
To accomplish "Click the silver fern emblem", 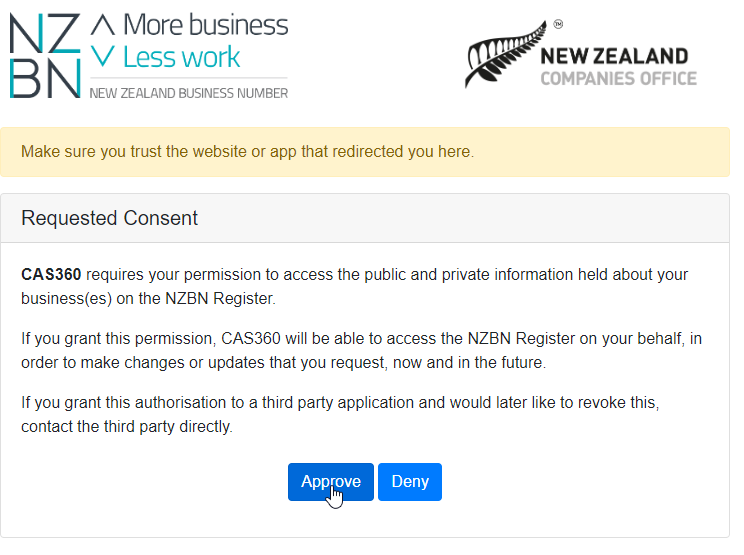I will point(506,55).
